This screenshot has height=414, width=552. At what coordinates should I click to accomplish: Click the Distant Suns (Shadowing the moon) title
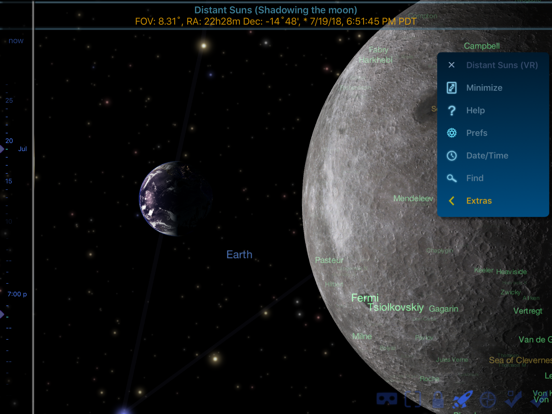[x=276, y=10]
